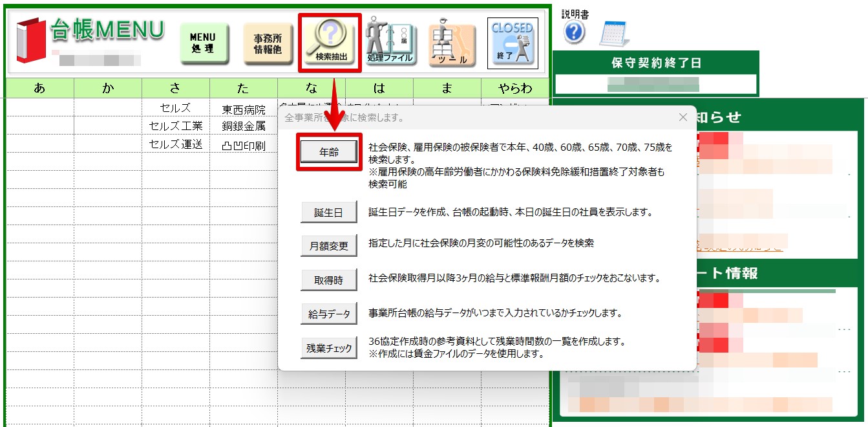
Task: Select the 東西病院 office entry
Action: [x=244, y=109]
